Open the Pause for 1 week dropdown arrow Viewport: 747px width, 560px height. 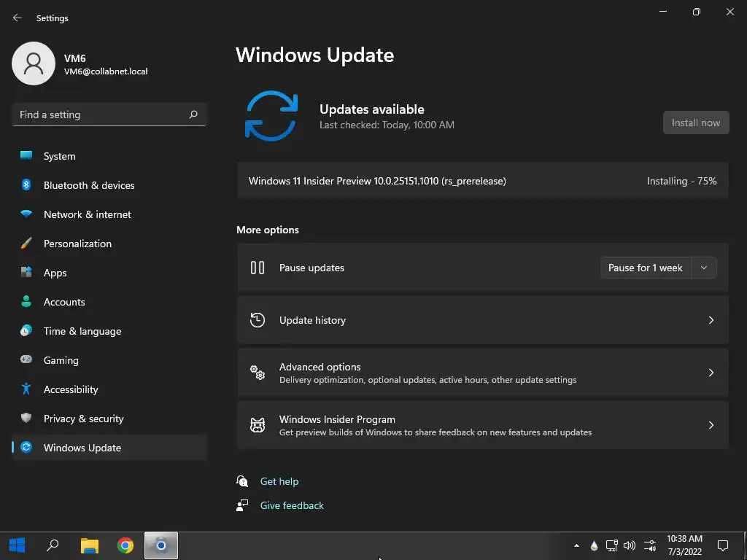(x=704, y=268)
